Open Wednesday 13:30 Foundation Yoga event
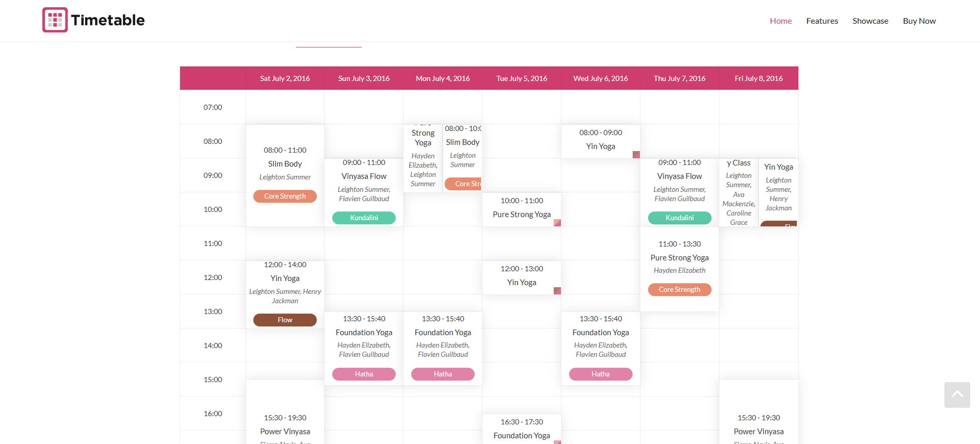Screen dimensions: 980x444 coord(600,333)
